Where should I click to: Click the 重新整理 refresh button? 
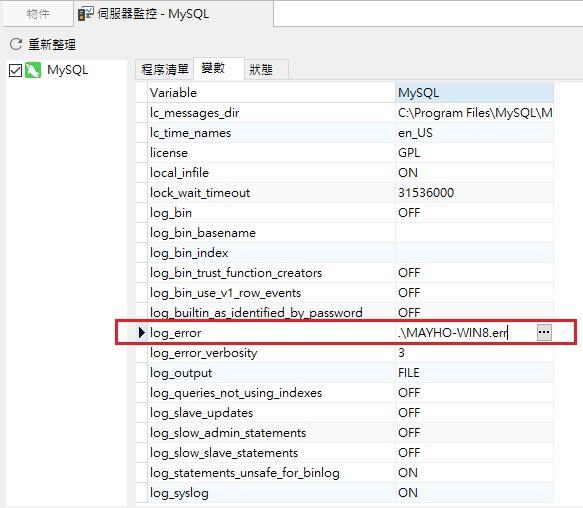tap(43, 45)
